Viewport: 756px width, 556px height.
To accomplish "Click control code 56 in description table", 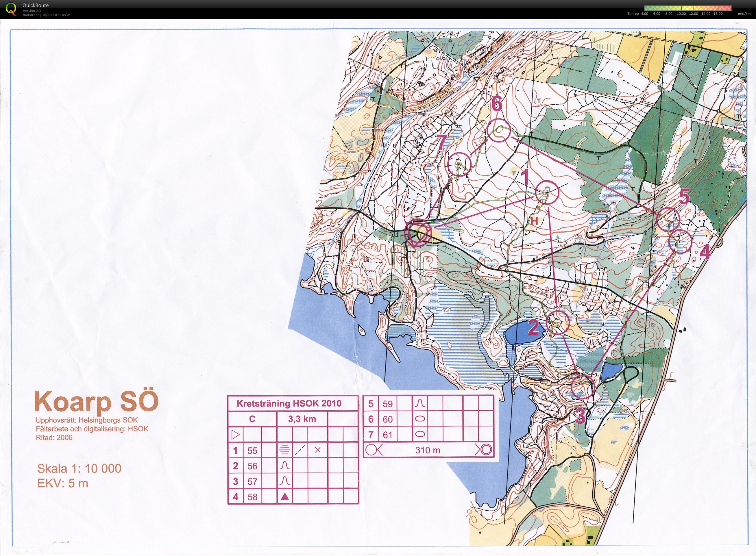I will click(x=252, y=466).
